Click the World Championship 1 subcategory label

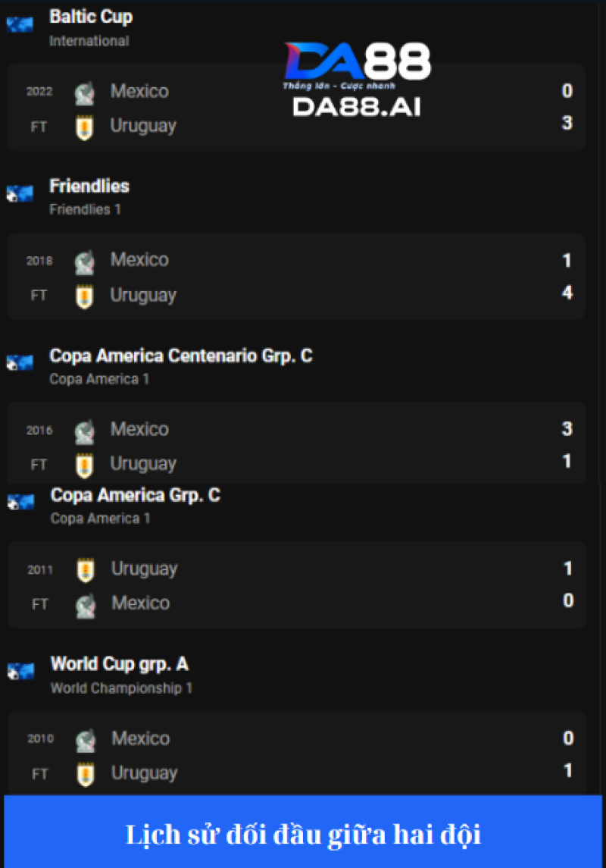click(x=122, y=688)
